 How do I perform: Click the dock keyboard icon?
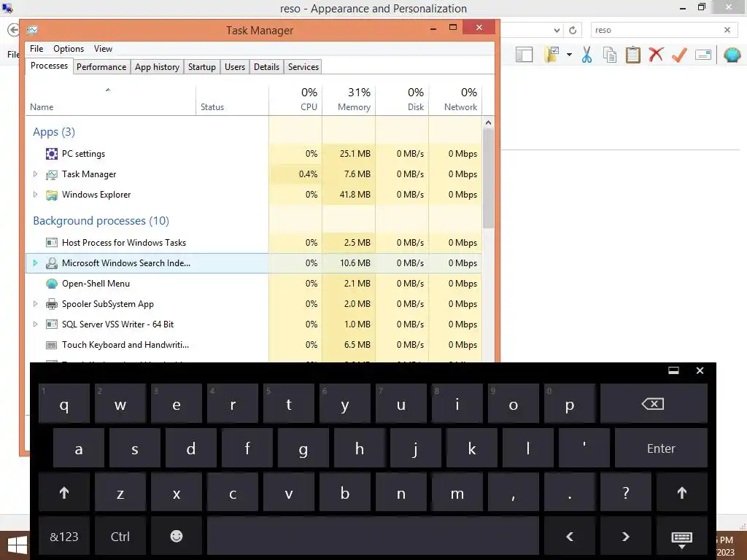coord(673,370)
